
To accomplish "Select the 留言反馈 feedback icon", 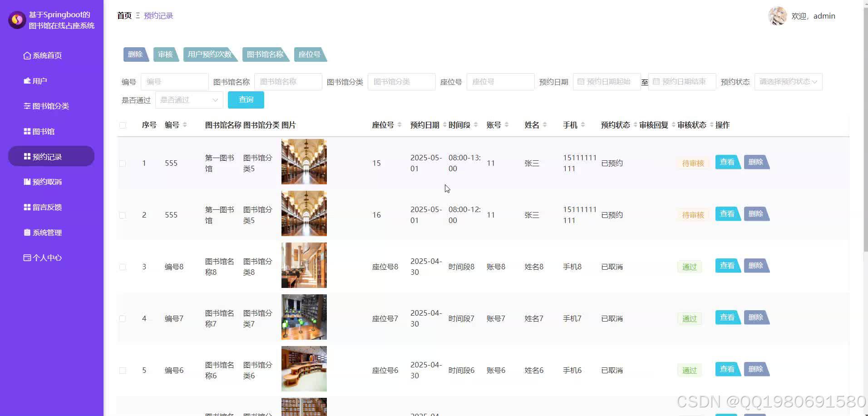I will coord(27,207).
